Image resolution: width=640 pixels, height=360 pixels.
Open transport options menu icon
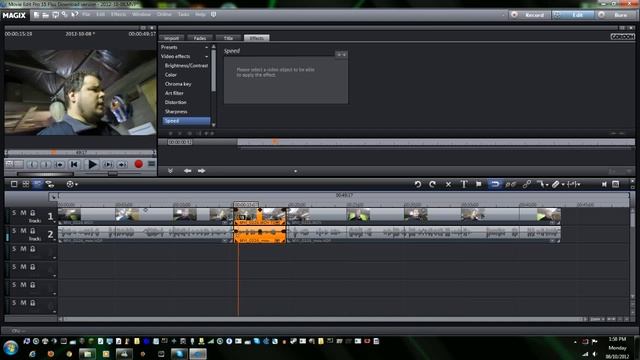pos(151,164)
